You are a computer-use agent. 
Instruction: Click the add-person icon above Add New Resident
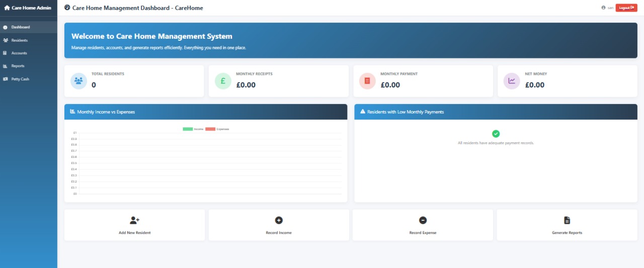coord(134,220)
